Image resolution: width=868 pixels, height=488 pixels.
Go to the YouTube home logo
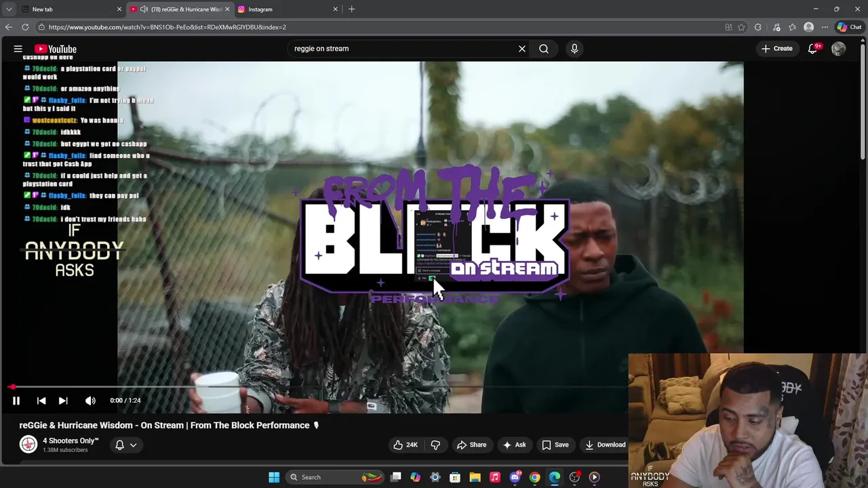point(56,49)
